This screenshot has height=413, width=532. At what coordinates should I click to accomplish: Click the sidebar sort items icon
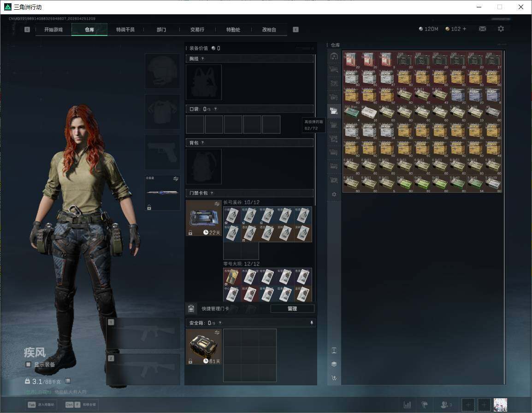pyautogui.click(x=334, y=378)
